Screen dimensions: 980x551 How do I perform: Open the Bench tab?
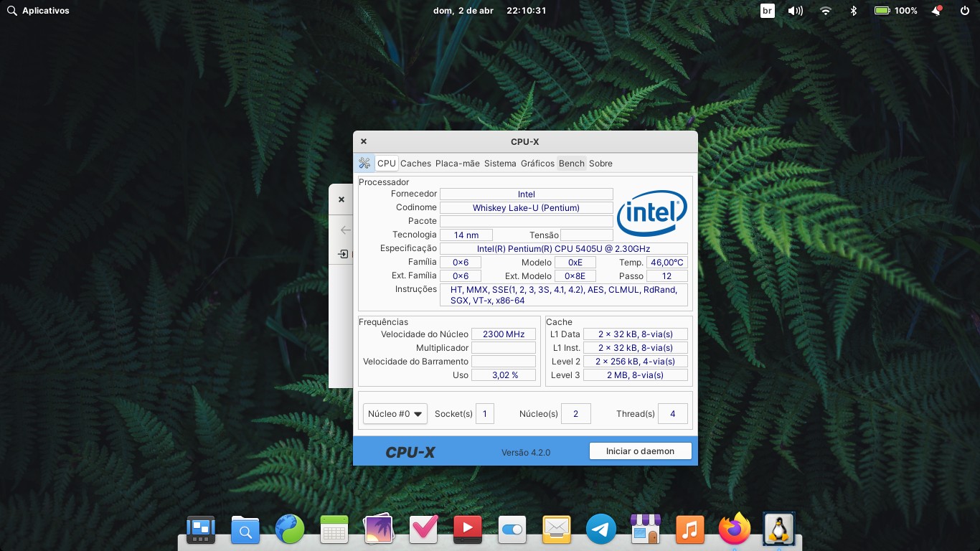572,164
